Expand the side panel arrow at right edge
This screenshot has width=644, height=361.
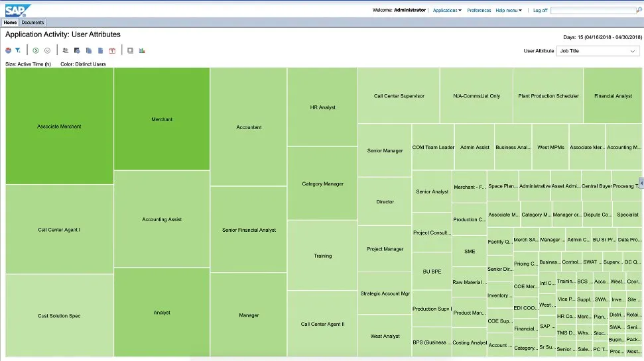pos(641,183)
